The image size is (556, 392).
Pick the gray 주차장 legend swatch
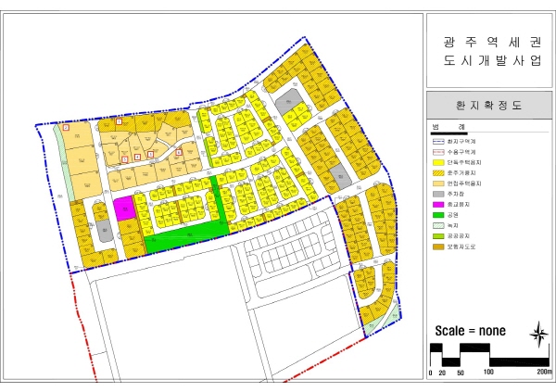[x=438, y=195]
